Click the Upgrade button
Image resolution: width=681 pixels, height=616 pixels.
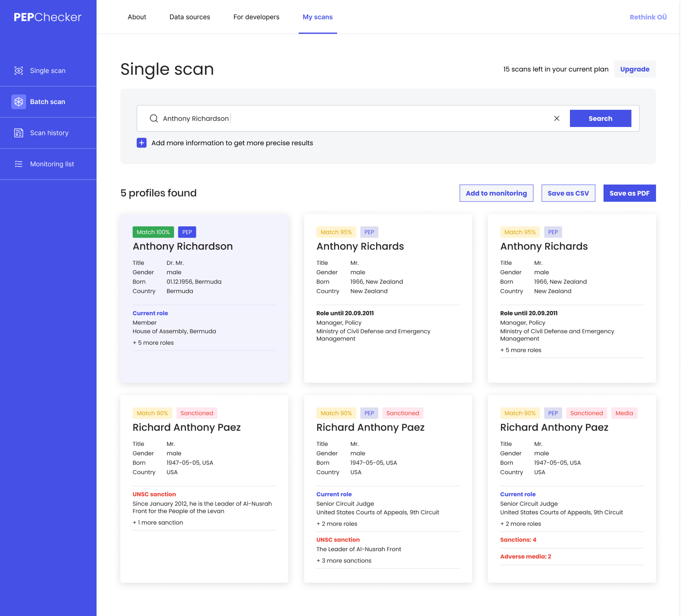click(x=635, y=69)
